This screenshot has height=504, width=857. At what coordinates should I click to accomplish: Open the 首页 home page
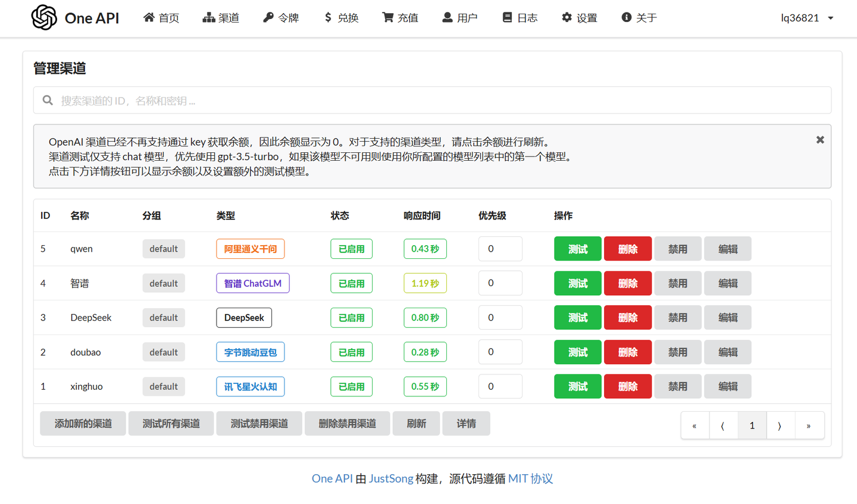pyautogui.click(x=161, y=18)
